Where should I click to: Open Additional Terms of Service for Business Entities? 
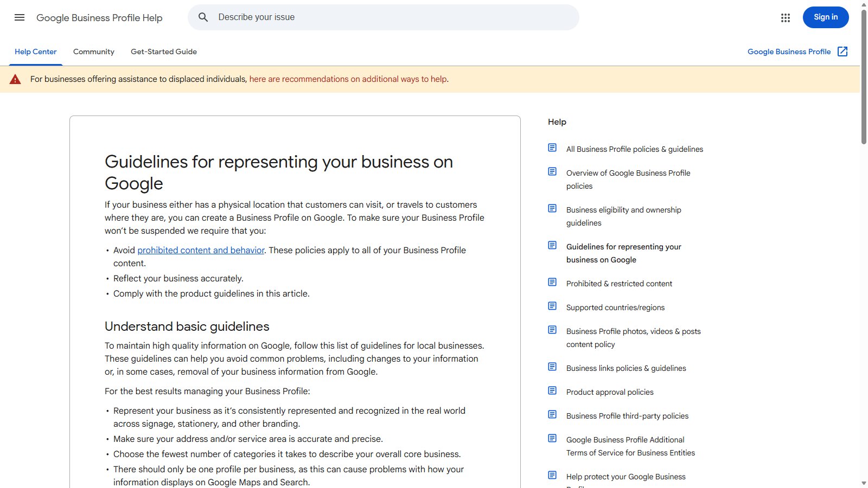click(630, 446)
